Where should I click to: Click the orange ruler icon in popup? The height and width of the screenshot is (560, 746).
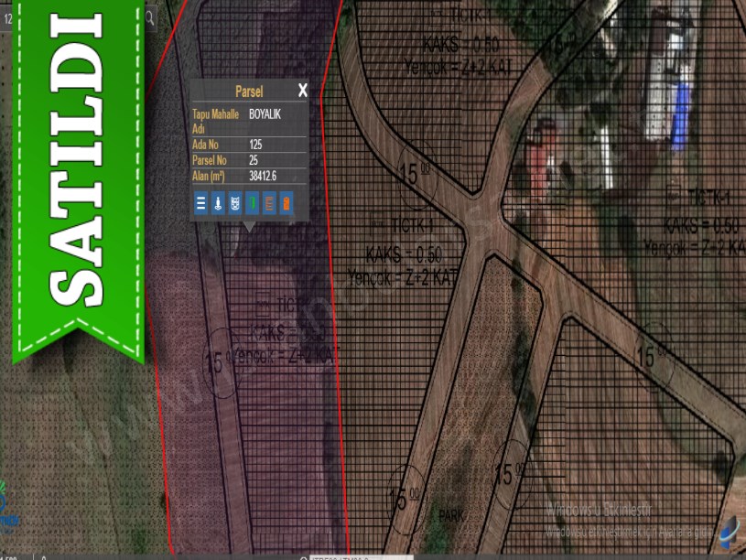click(x=269, y=203)
